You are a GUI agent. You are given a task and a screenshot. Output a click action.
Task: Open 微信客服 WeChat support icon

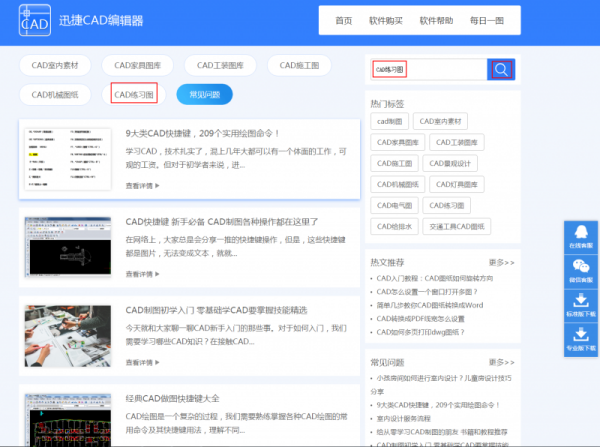pos(580,269)
